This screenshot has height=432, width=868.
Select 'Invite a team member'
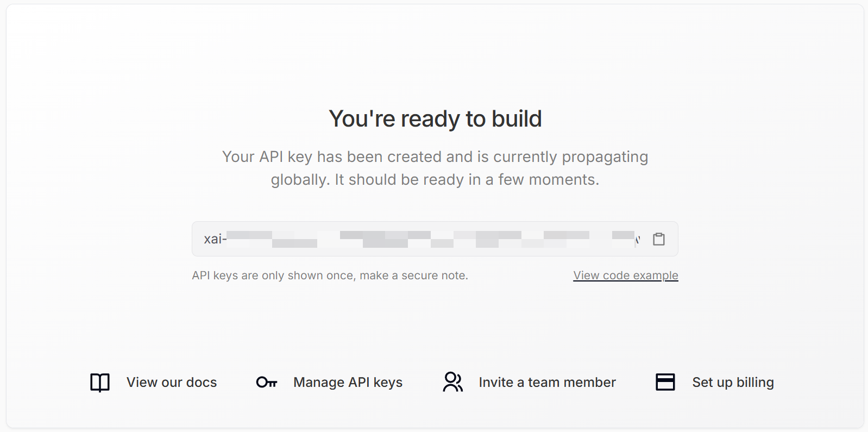[x=547, y=383]
